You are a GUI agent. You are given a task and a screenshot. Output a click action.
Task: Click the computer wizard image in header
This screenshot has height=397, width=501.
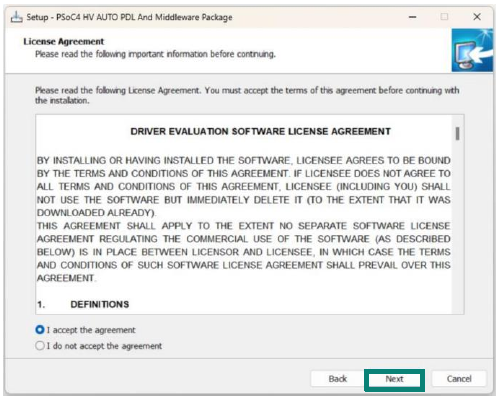click(472, 50)
